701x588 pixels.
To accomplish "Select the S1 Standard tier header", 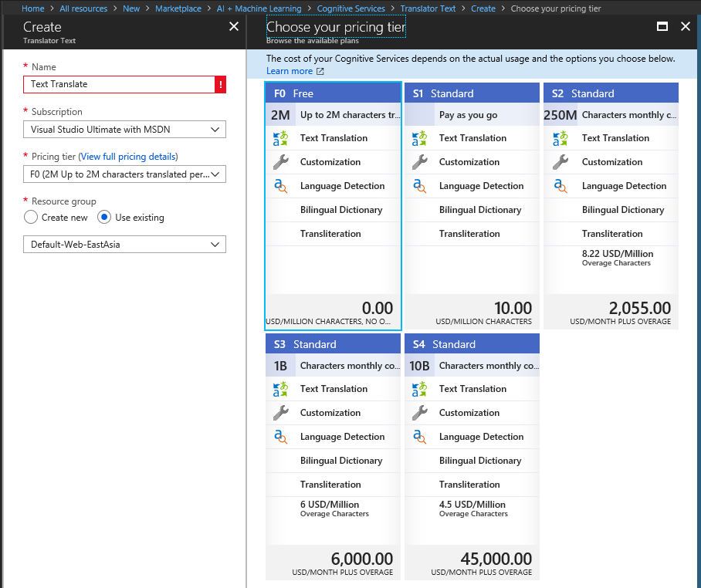I will pyautogui.click(x=472, y=93).
